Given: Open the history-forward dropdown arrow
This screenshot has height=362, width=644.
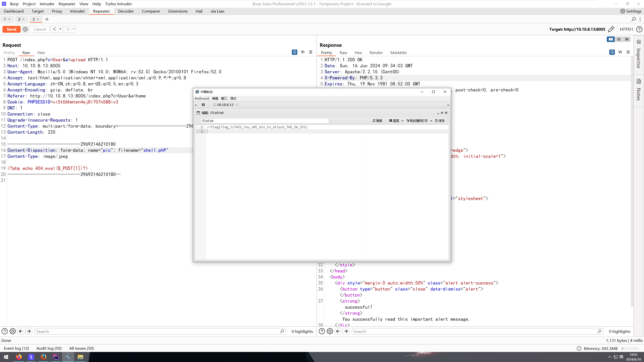Looking at the screenshot, I should pos(74,29).
